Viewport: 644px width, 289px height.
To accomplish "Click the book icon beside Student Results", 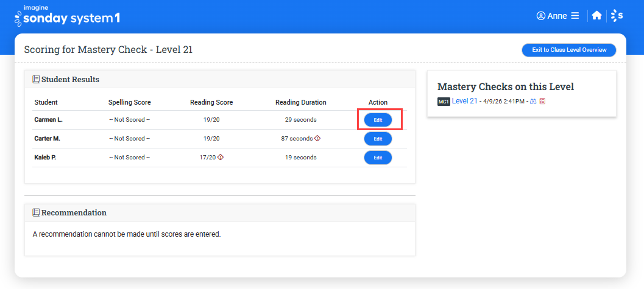I will (x=36, y=79).
